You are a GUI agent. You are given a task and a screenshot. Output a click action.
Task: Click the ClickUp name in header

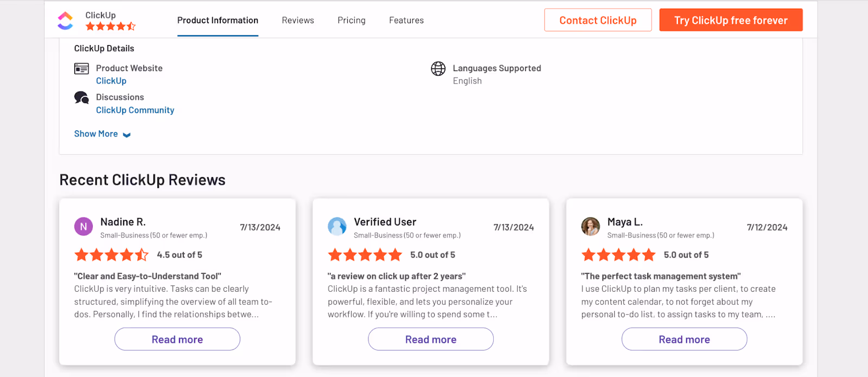click(100, 15)
